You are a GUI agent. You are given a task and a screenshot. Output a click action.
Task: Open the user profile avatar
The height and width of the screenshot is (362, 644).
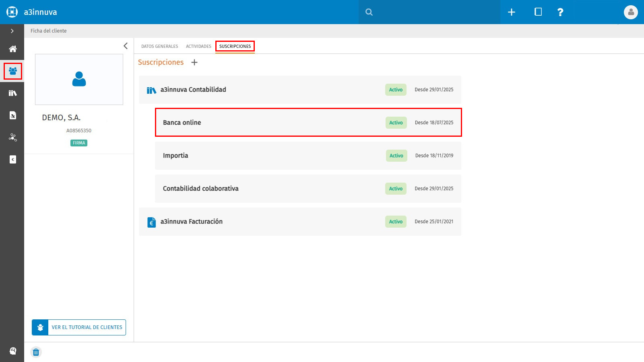631,12
